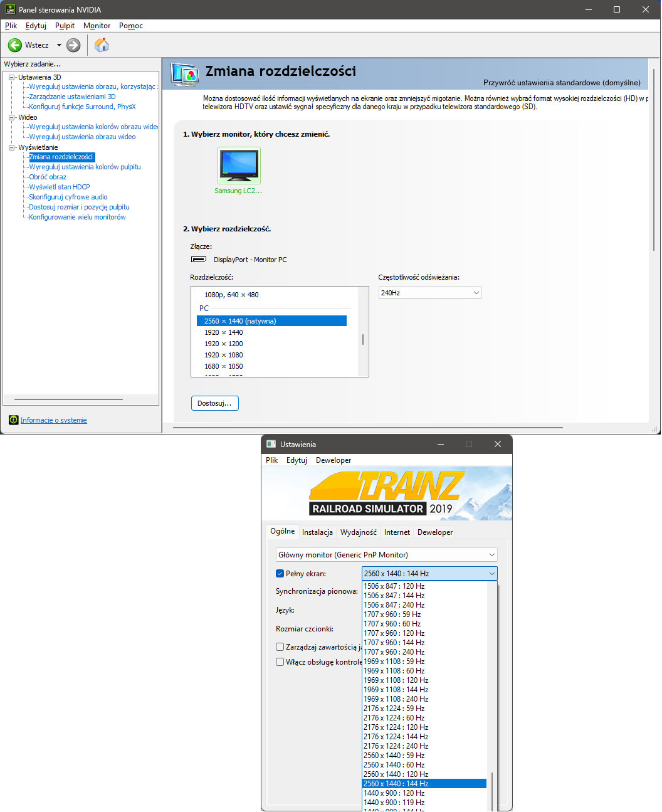This screenshot has height=812, width=662.
Task: Click the forward navigation arrow icon
Action: coord(73,45)
